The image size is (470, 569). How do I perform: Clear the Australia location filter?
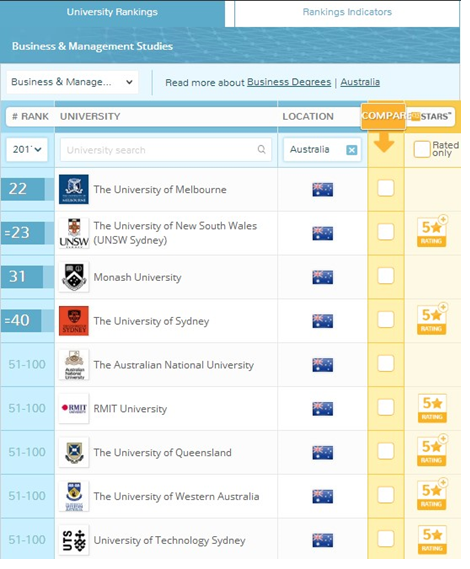click(351, 150)
